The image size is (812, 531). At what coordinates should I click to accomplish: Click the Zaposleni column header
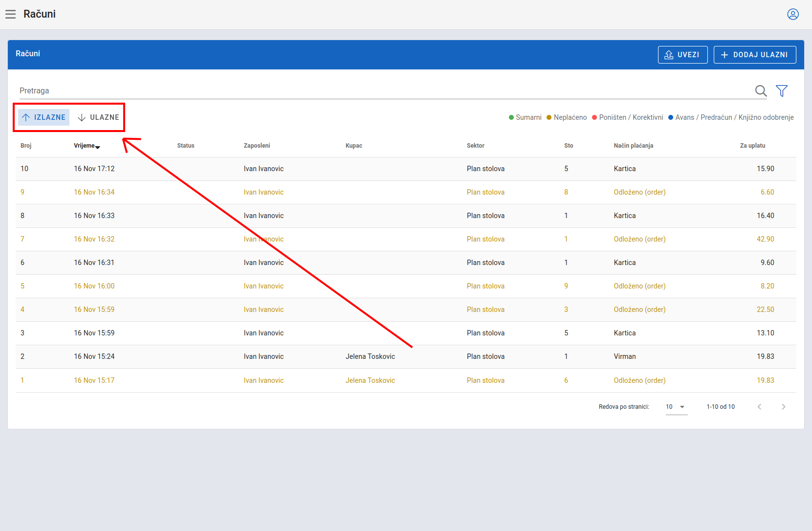click(257, 146)
